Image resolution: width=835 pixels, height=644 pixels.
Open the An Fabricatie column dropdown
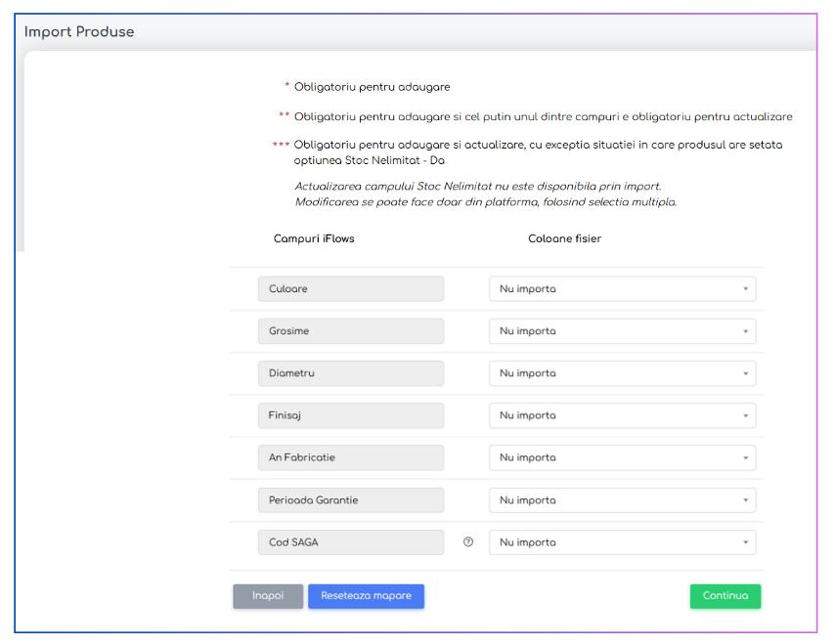(x=622, y=457)
